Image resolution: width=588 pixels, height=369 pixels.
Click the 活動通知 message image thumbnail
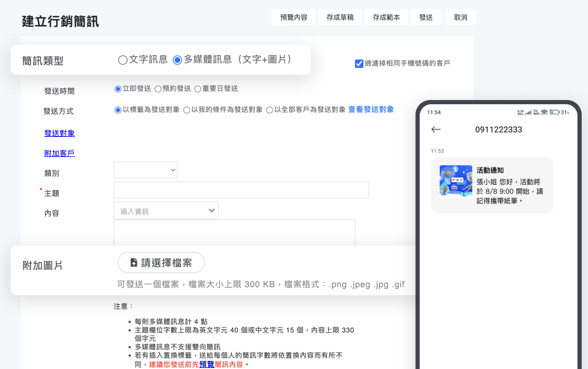[455, 182]
